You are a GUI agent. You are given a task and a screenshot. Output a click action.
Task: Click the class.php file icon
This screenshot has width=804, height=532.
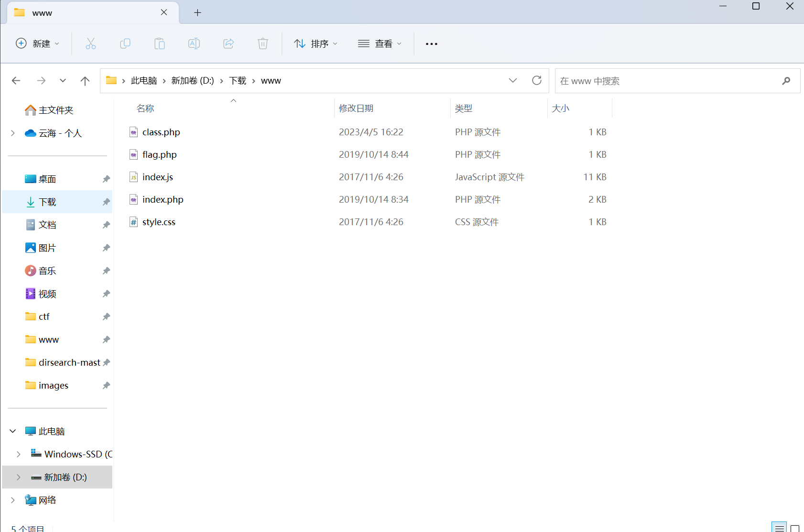point(134,132)
